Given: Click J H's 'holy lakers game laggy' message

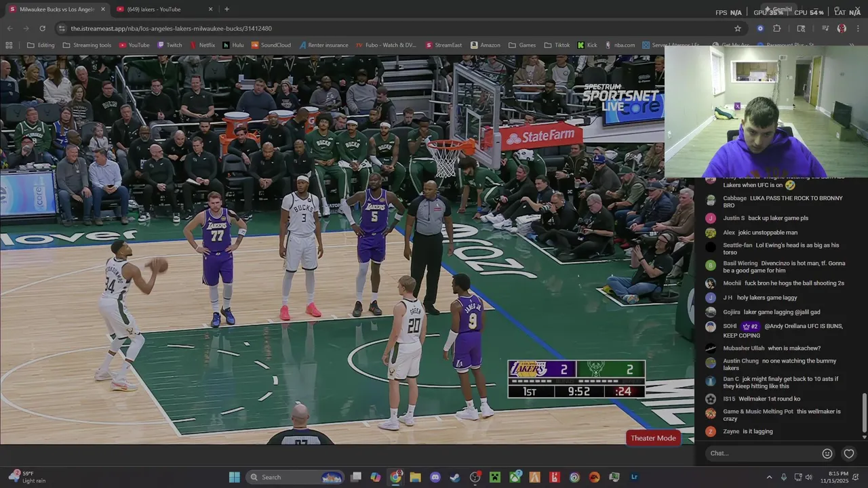Looking at the screenshot, I should point(767,298).
